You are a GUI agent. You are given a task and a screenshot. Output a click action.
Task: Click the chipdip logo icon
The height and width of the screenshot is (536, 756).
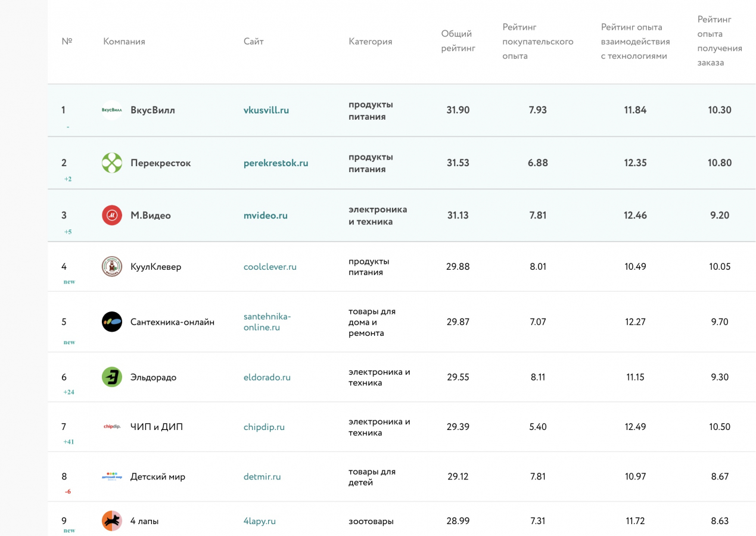pyautogui.click(x=112, y=426)
